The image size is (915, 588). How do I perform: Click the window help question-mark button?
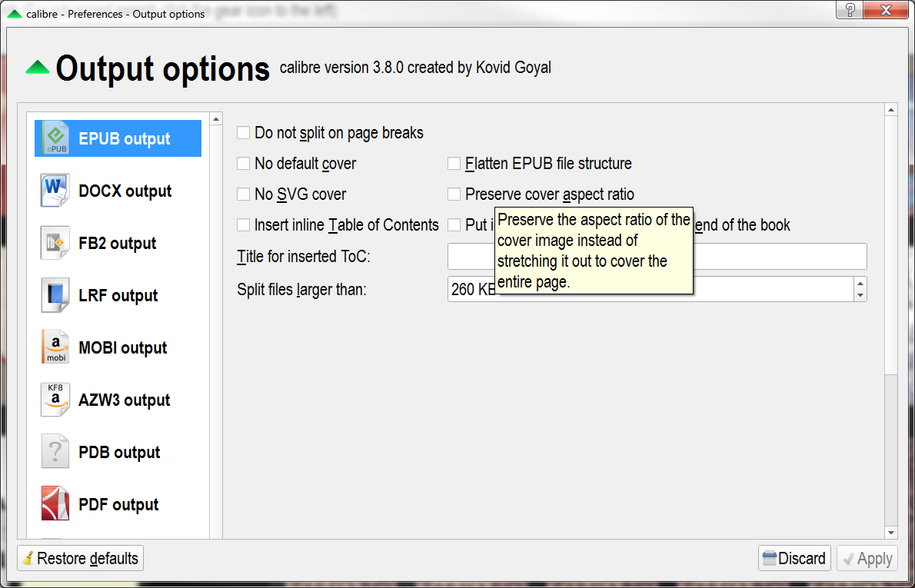point(850,10)
